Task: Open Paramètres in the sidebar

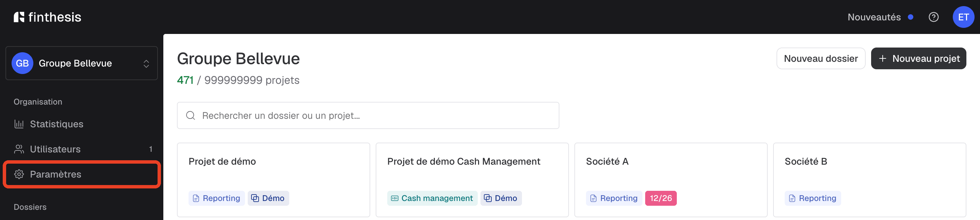Action: coord(81,174)
